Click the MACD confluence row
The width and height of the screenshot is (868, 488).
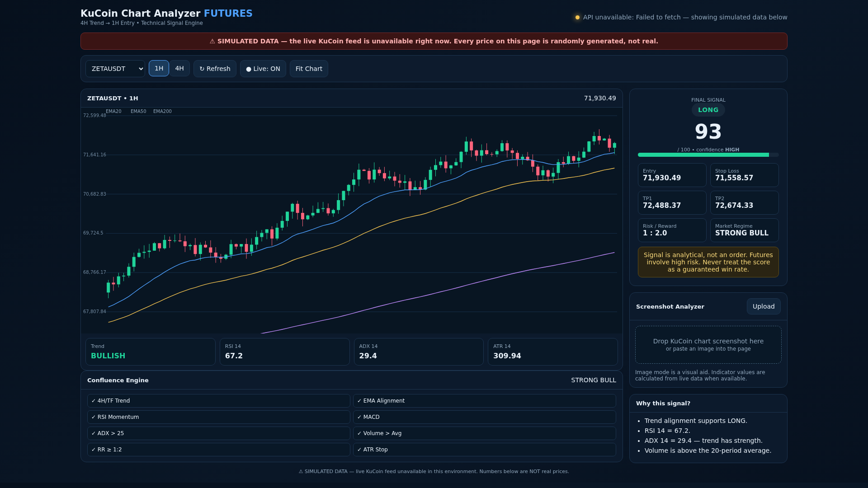click(485, 417)
